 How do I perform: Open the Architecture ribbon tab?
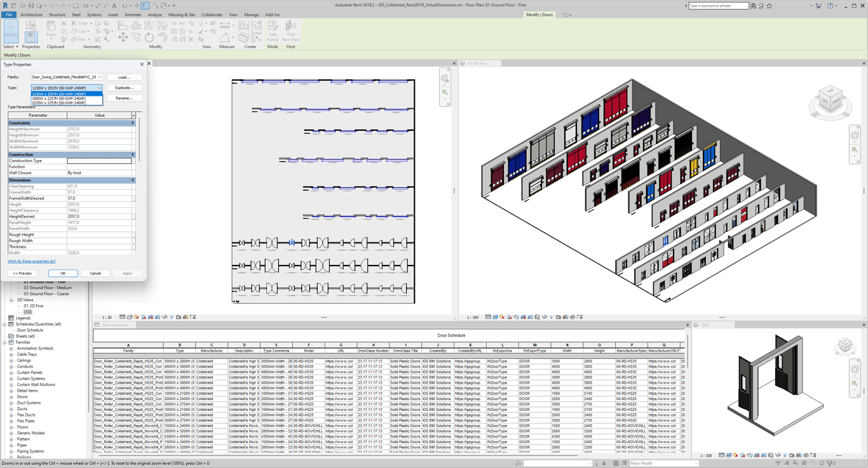(x=31, y=15)
